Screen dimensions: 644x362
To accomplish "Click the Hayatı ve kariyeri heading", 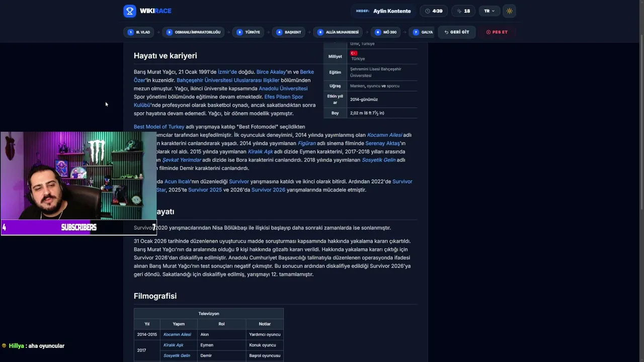I will 165,56.
